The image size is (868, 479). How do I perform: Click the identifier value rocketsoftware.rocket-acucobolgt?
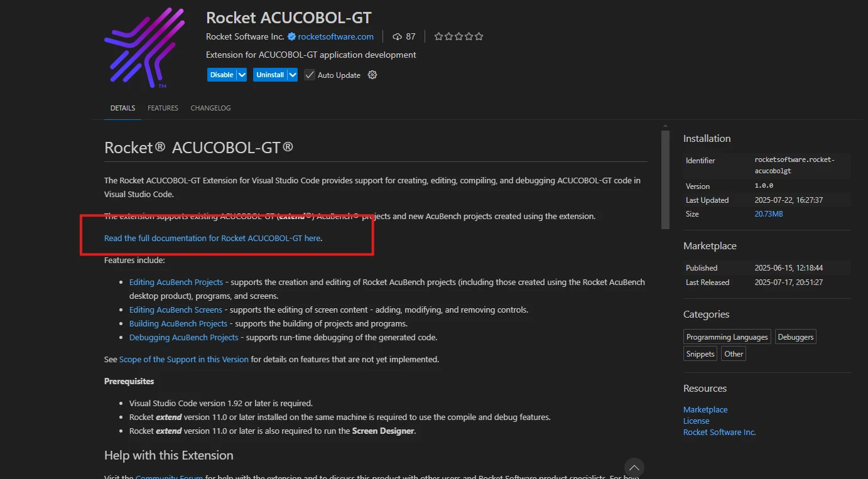(x=795, y=165)
